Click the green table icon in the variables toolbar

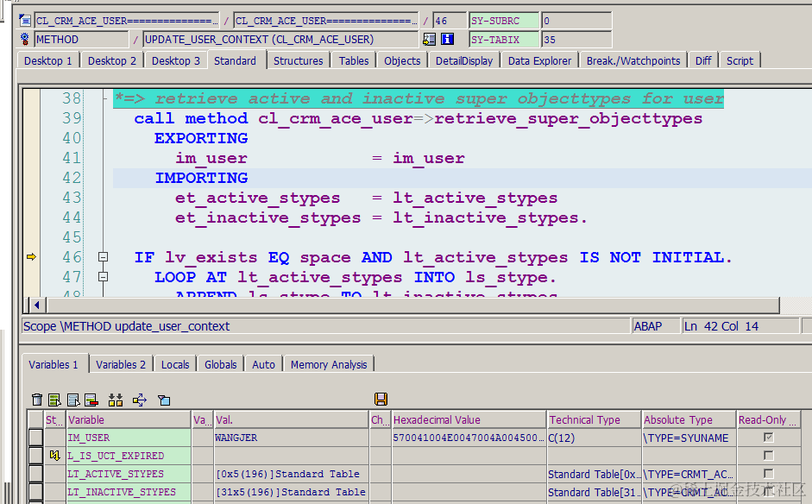point(54,400)
